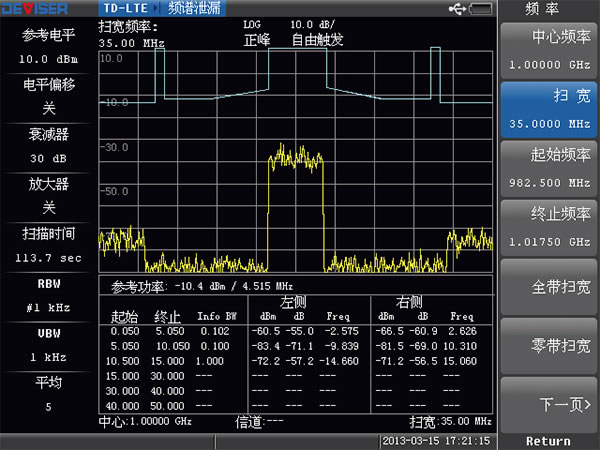Click the USB connection icon
Screen dimensions: 600x450
coord(458,8)
